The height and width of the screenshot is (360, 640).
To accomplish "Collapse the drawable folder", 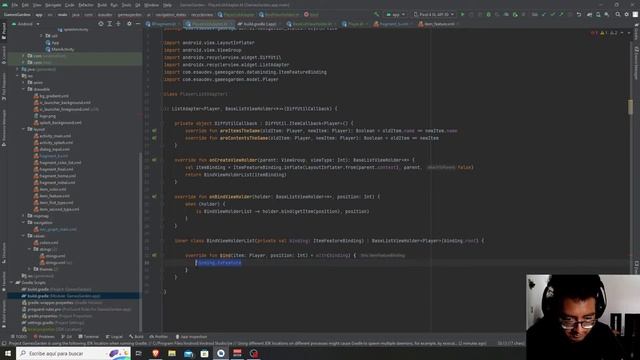I will [x=24, y=89].
